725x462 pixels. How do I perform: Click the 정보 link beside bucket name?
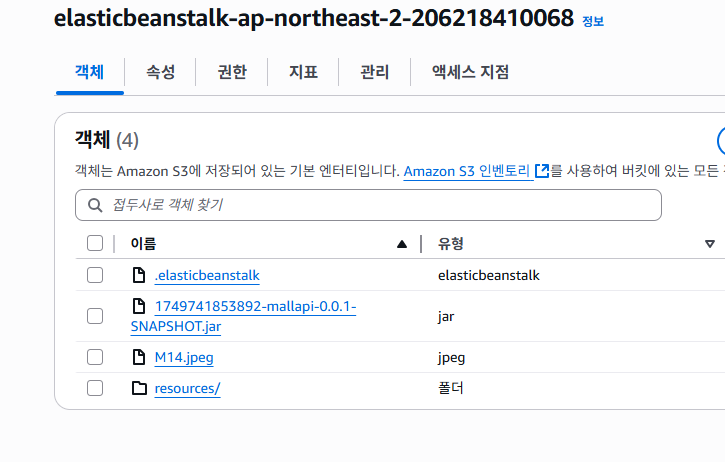tap(593, 21)
